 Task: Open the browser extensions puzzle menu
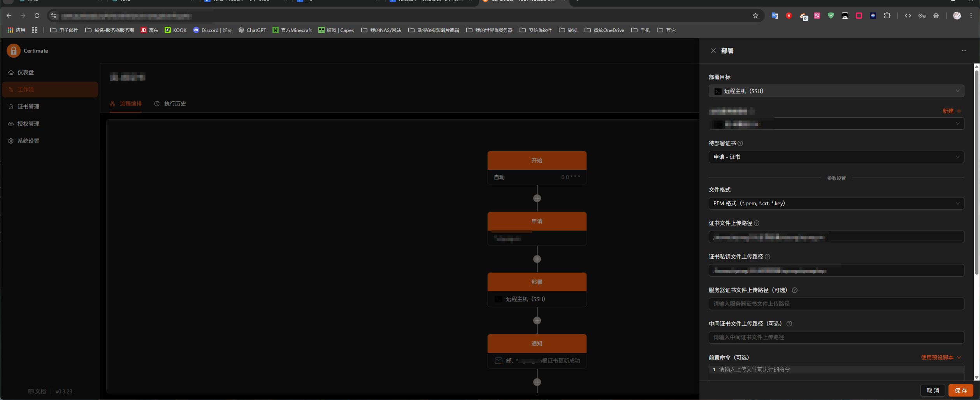887,16
